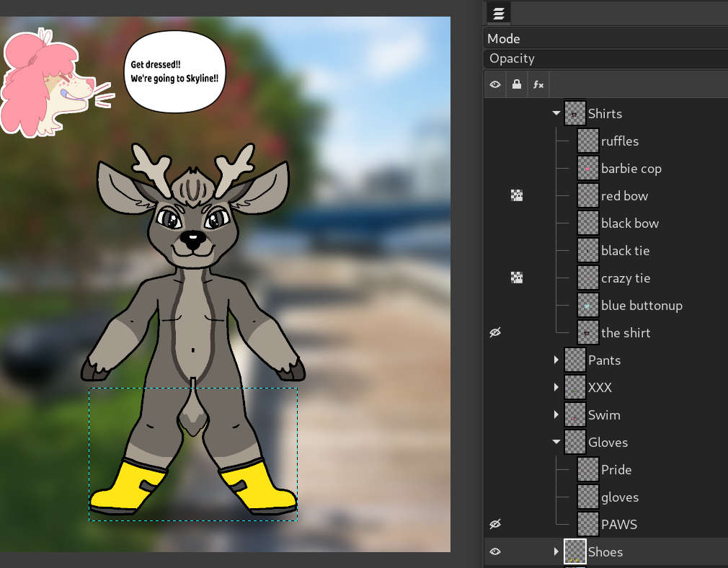The height and width of the screenshot is (568, 728).
Task: Show the hidden 'the shirt' layer
Action: (495, 332)
